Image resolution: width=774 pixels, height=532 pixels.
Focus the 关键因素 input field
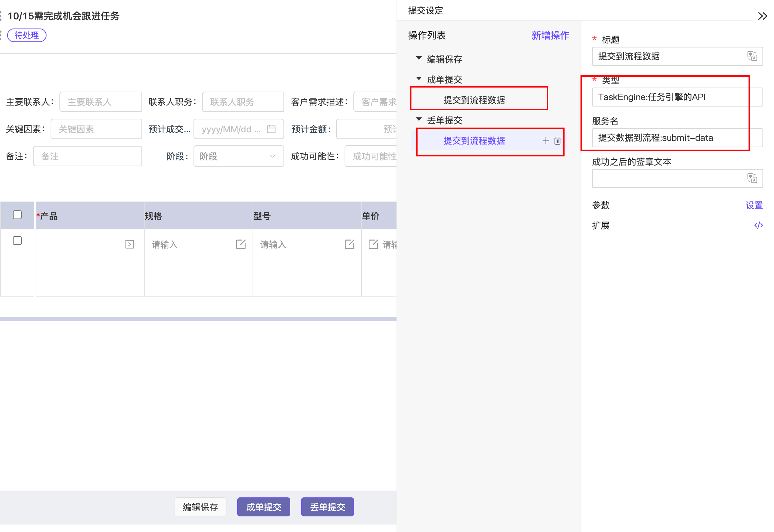click(x=96, y=129)
